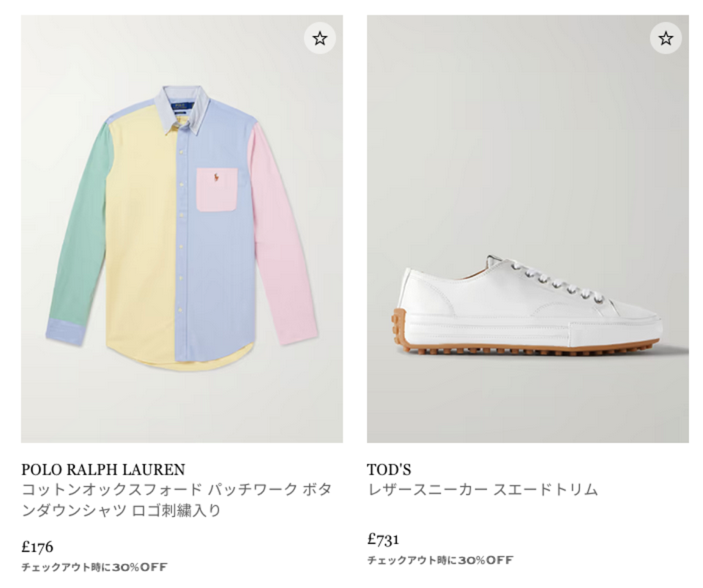This screenshot has height=588, width=703.
Task: Toggle wishlist star on Polo Ralph Lauren shirt
Action: (x=320, y=38)
